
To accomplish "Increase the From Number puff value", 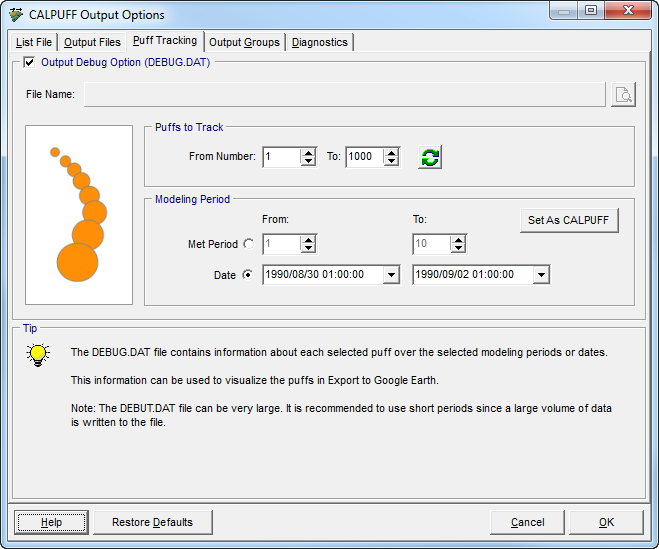I will 308,153.
